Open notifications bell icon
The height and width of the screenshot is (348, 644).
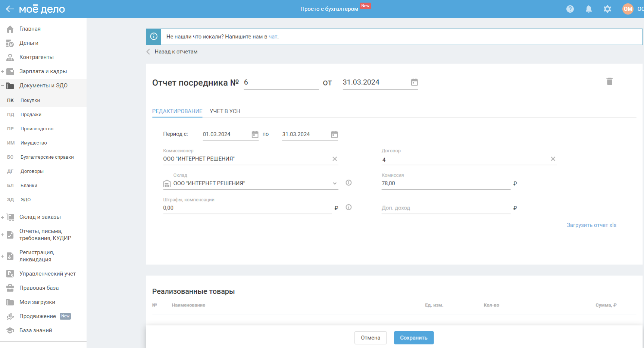pyautogui.click(x=589, y=9)
